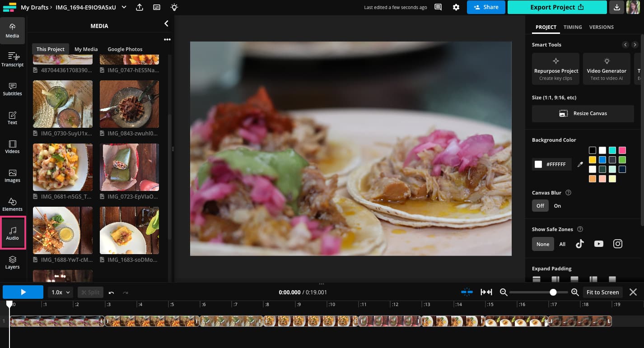Open the Images library
This screenshot has width=644, height=348.
point(12,175)
